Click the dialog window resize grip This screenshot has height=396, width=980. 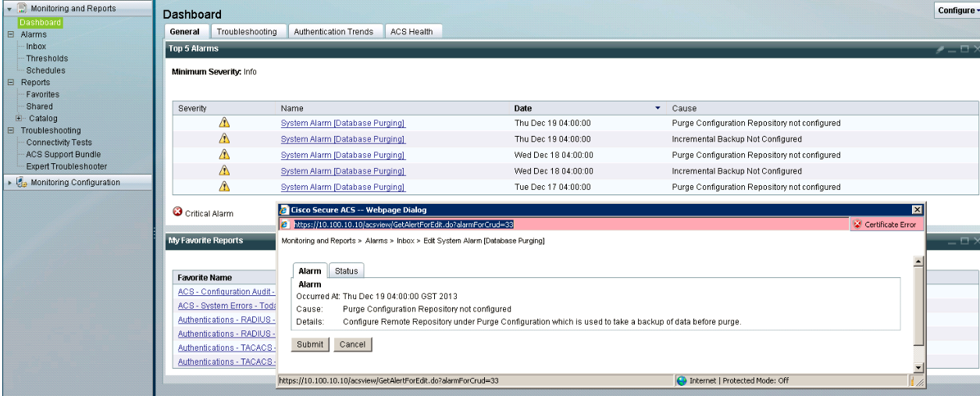(918, 381)
